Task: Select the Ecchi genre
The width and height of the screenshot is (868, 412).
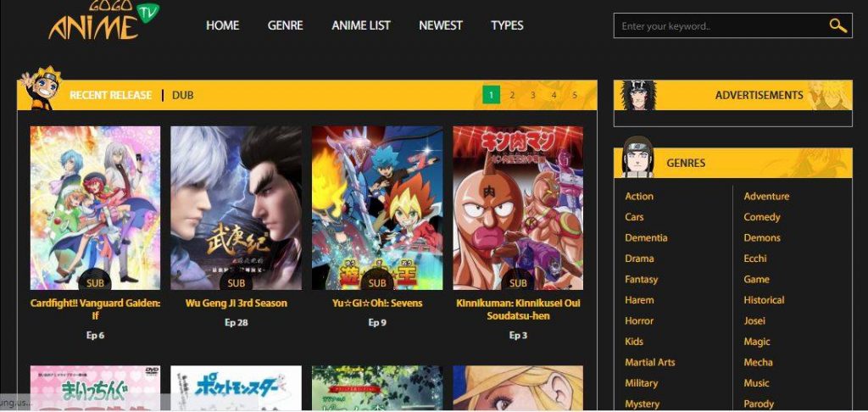Action: (755, 259)
